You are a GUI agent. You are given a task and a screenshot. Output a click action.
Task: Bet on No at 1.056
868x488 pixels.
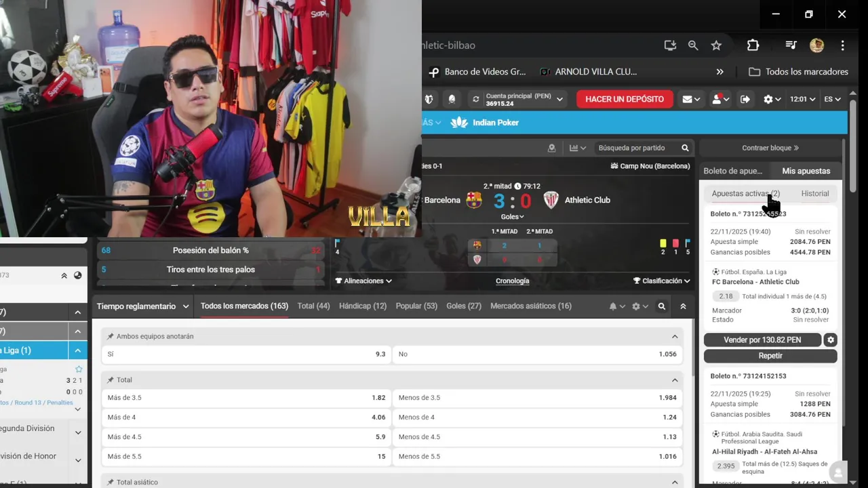pos(538,354)
